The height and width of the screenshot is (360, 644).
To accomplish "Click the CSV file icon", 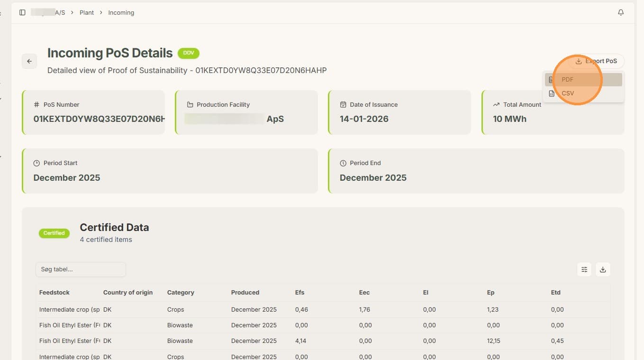I will 552,93.
